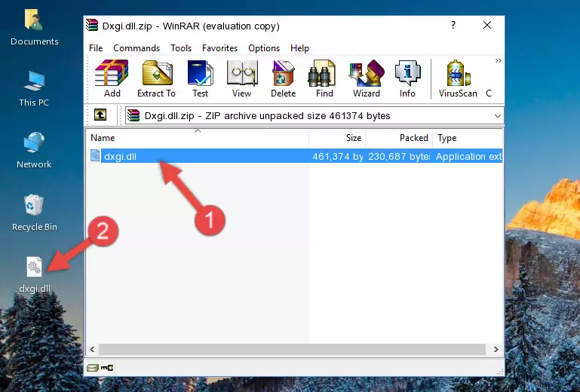
Task: Open the archive path dropdown
Action: (x=498, y=116)
